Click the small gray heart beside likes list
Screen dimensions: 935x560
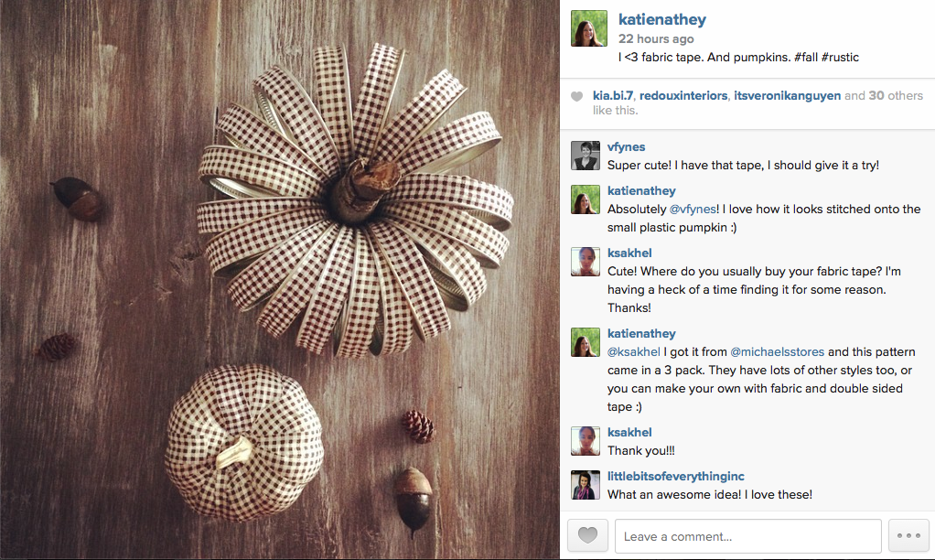576,96
